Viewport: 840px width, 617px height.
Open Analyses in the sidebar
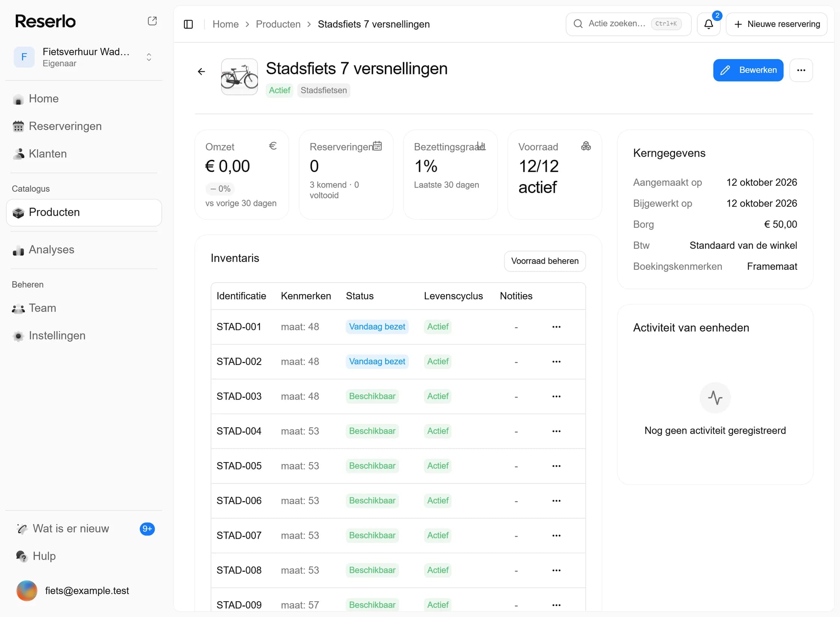coord(84,250)
